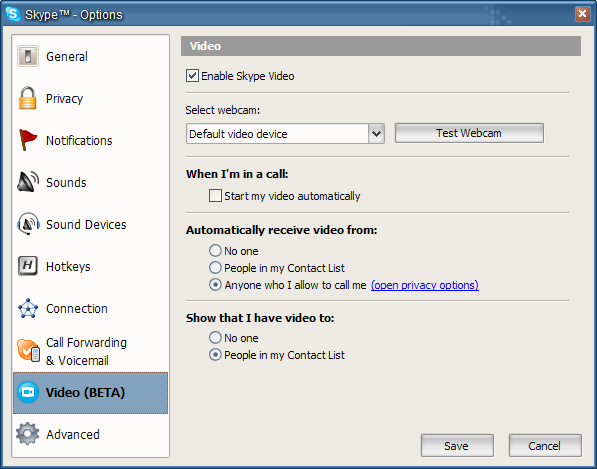Image resolution: width=597 pixels, height=469 pixels.
Task: Click the Hotkeys H key icon
Action: point(28,266)
